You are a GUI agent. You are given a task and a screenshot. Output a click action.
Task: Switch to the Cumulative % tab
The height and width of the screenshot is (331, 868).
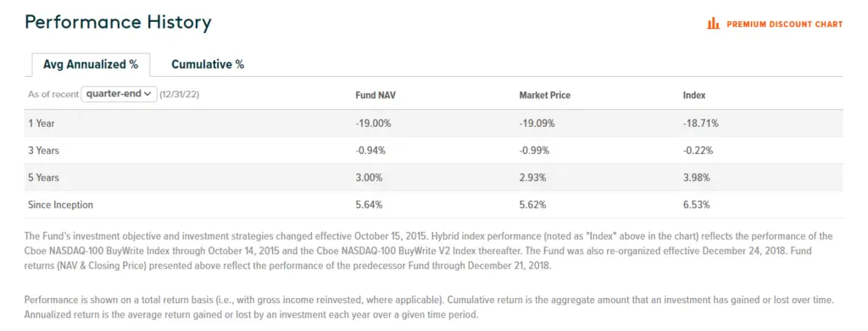tap(208, 64)
